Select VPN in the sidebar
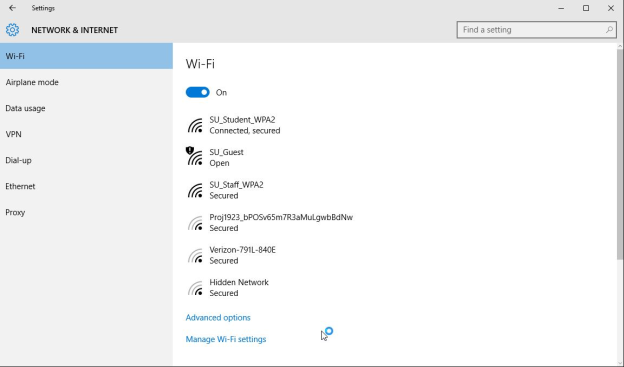 (x=86, y=134)
